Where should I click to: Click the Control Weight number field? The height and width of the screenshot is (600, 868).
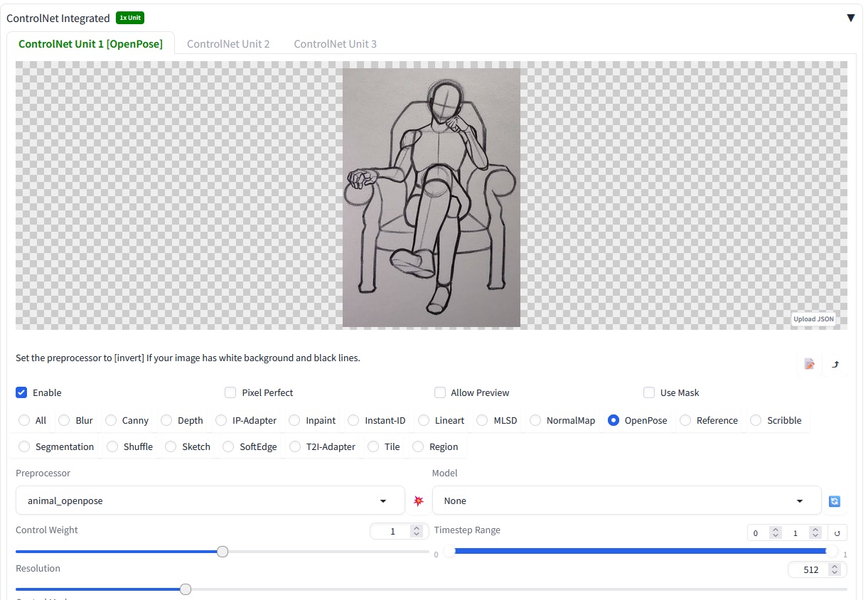[399, 531]
